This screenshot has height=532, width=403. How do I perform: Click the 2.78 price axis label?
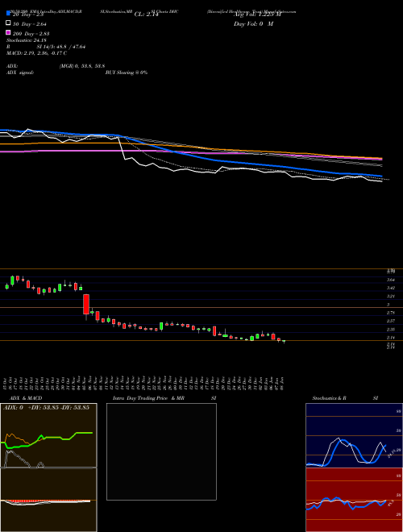(x=391, y=313)
